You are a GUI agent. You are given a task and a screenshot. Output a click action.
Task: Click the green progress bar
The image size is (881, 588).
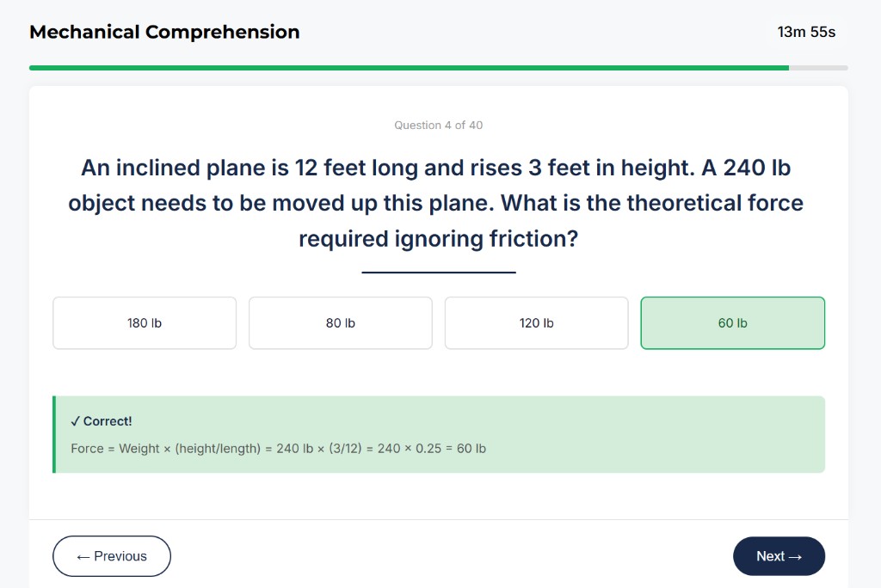tap(409, 66)
